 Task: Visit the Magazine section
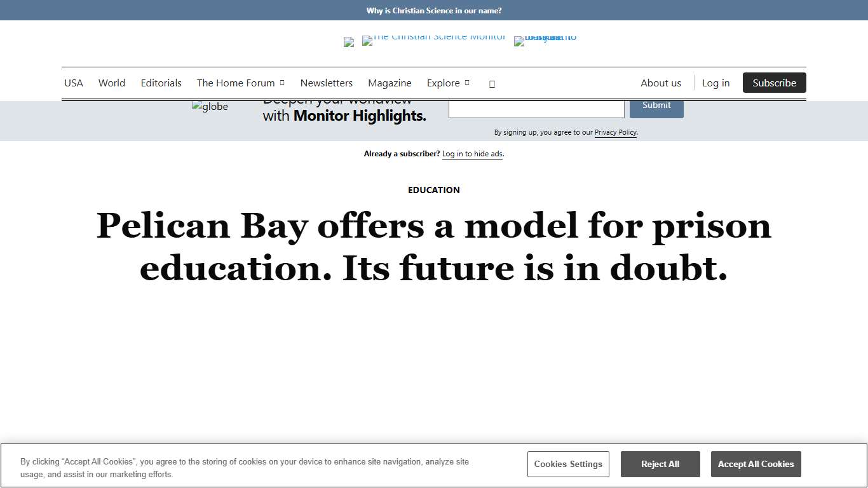pos(390,83)
